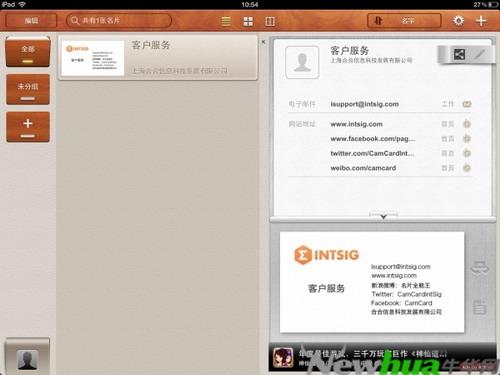Add a new card with the plus icon
The width and height of the screenshot is (500, 375).
481,21
